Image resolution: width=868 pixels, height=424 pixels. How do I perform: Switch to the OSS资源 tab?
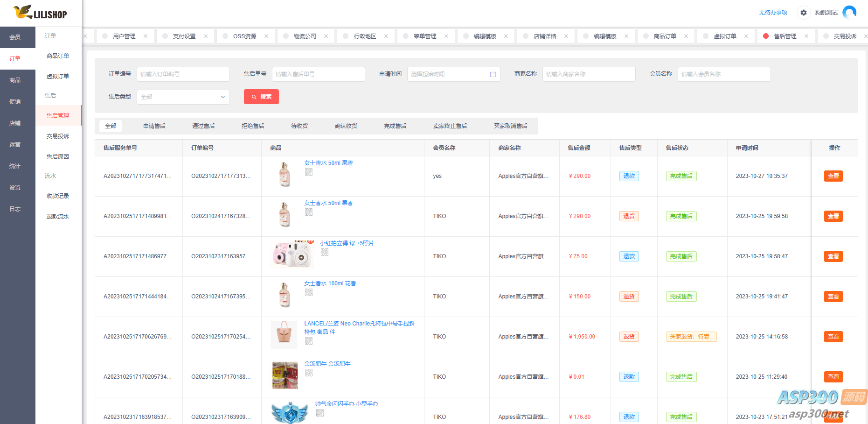[244, 36]
